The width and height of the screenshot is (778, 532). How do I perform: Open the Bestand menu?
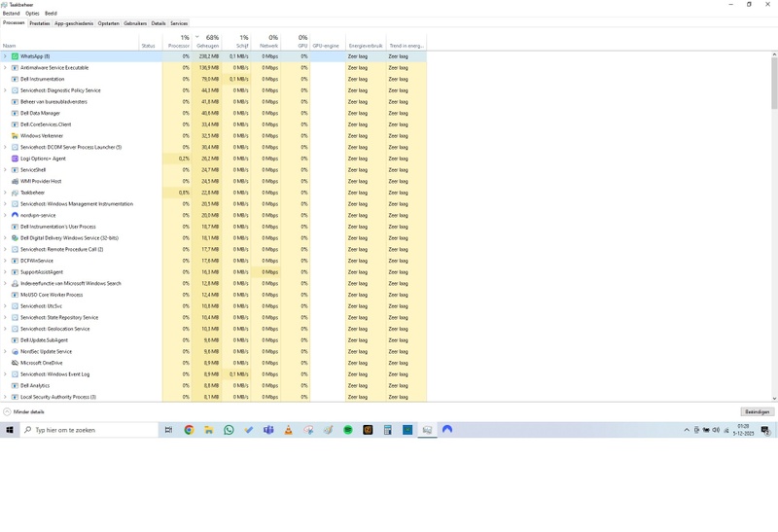click(x=11, y=14)
